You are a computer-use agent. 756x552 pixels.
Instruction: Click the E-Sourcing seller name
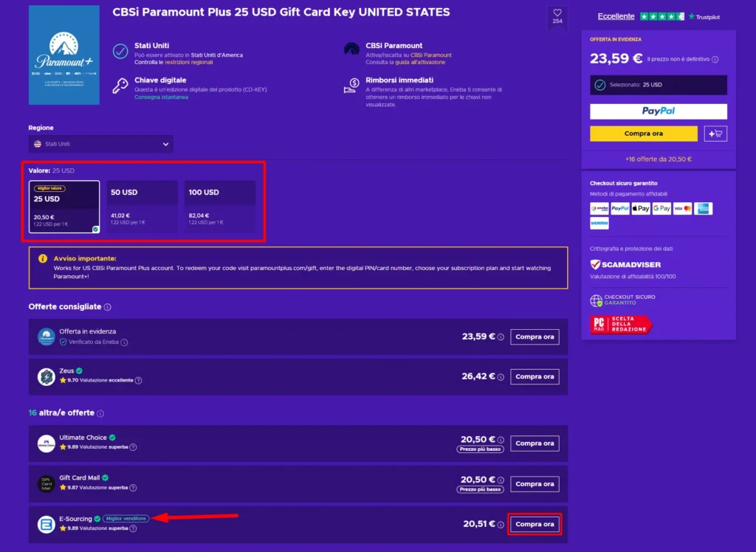pos(76,519)
